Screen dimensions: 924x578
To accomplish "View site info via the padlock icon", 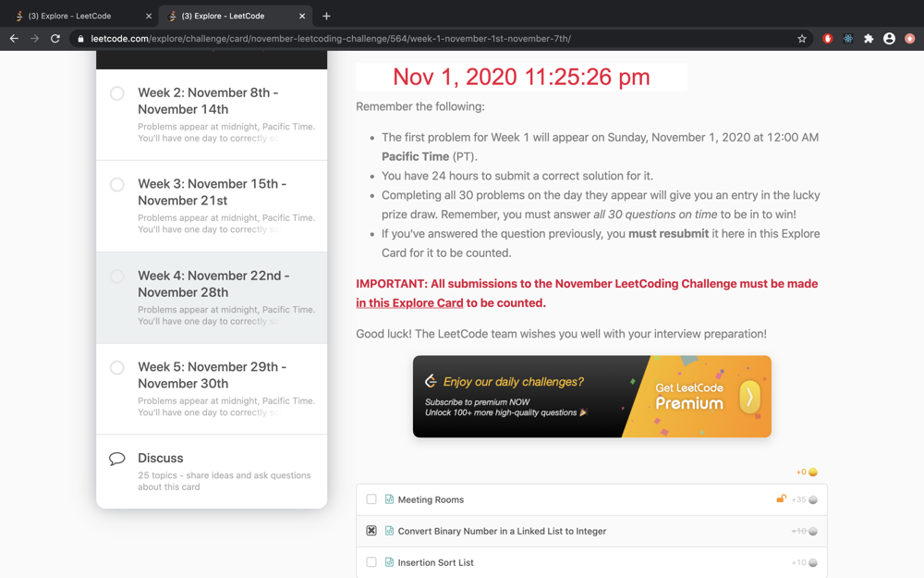I will click(x=80, y=38).
